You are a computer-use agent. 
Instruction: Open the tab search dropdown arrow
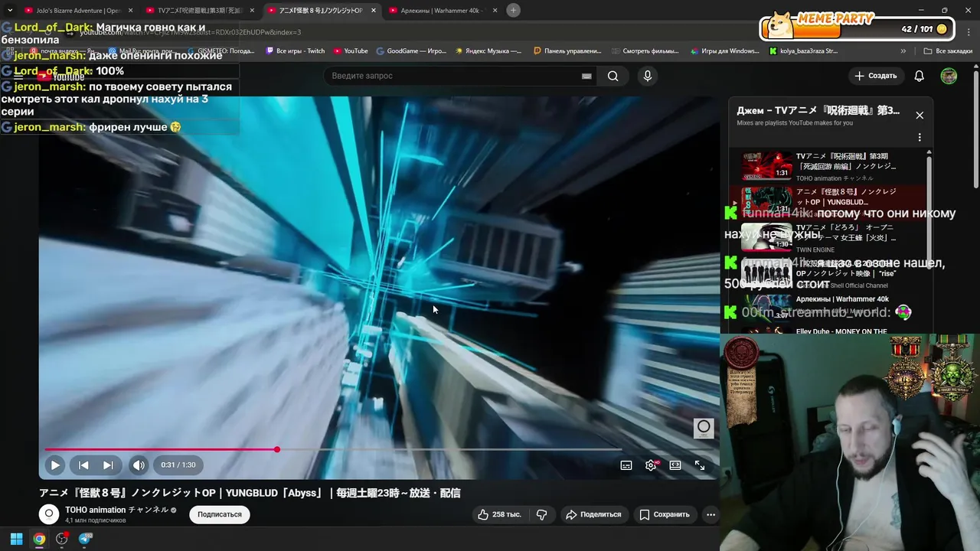click(x=9, y=10)
